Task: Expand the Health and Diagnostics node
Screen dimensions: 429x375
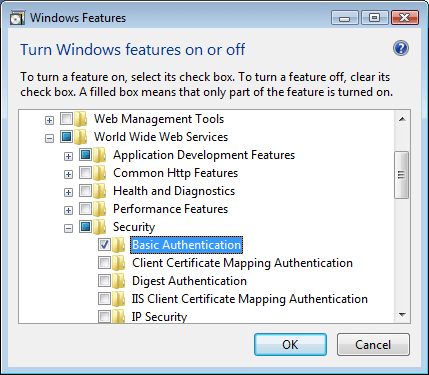Action: (x=68, y=192)
